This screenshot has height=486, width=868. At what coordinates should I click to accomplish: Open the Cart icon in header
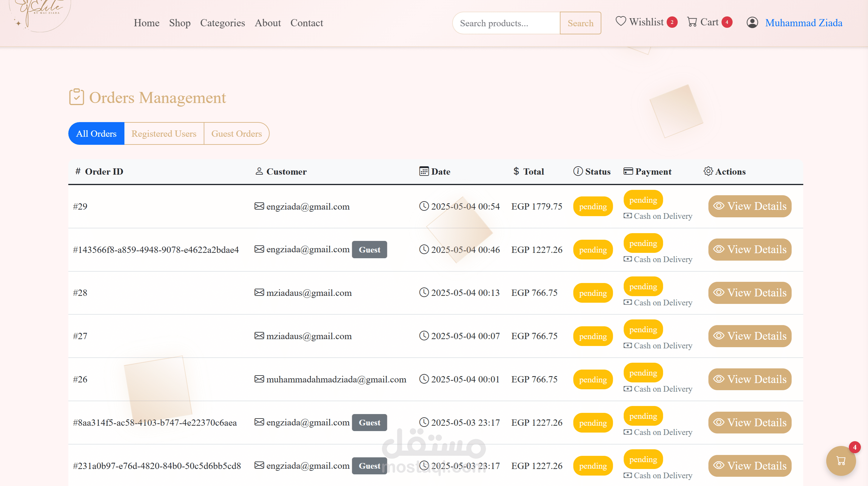(x=692, y=22)
